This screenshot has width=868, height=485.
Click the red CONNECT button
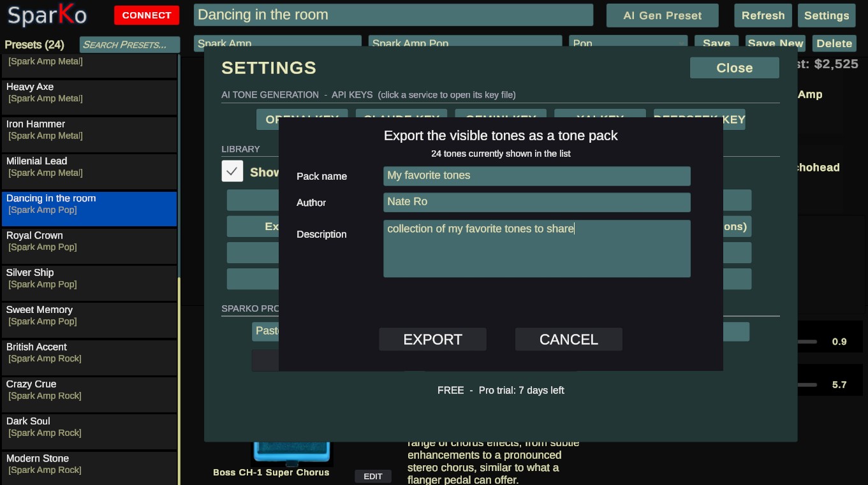(147, 15)
